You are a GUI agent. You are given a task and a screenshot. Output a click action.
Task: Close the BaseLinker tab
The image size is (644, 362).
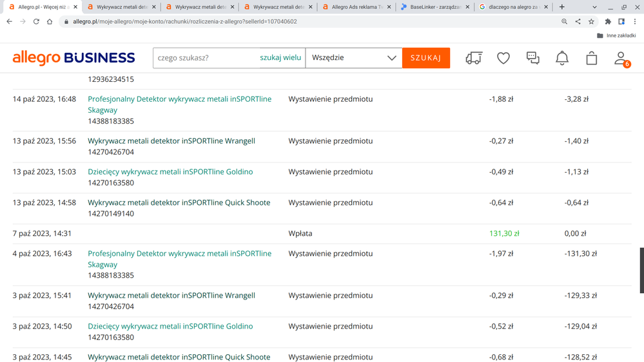point(467,7)
